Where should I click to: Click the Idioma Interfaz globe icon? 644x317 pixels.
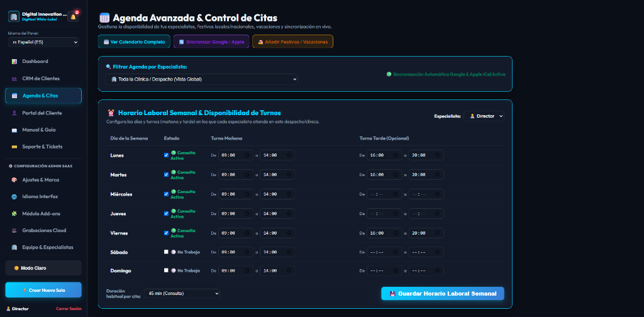tap(14, 197)
